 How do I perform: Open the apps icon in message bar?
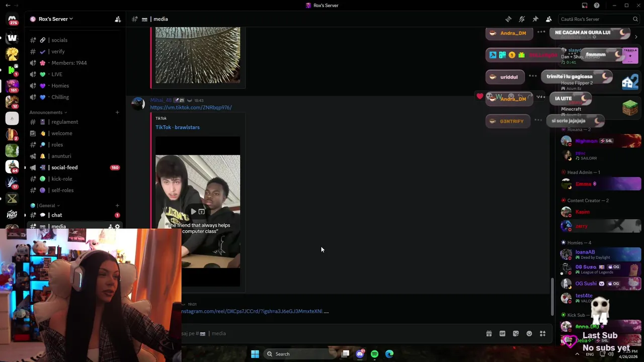(x=543, y=333)
